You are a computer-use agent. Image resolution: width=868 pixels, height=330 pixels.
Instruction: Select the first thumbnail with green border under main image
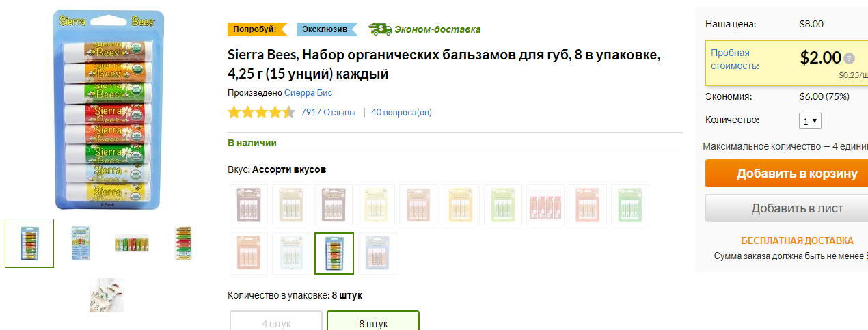coord(29,243)
